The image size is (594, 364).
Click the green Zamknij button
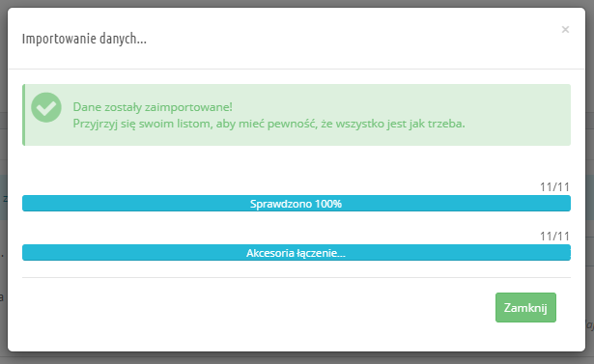(x=525, y=308)
